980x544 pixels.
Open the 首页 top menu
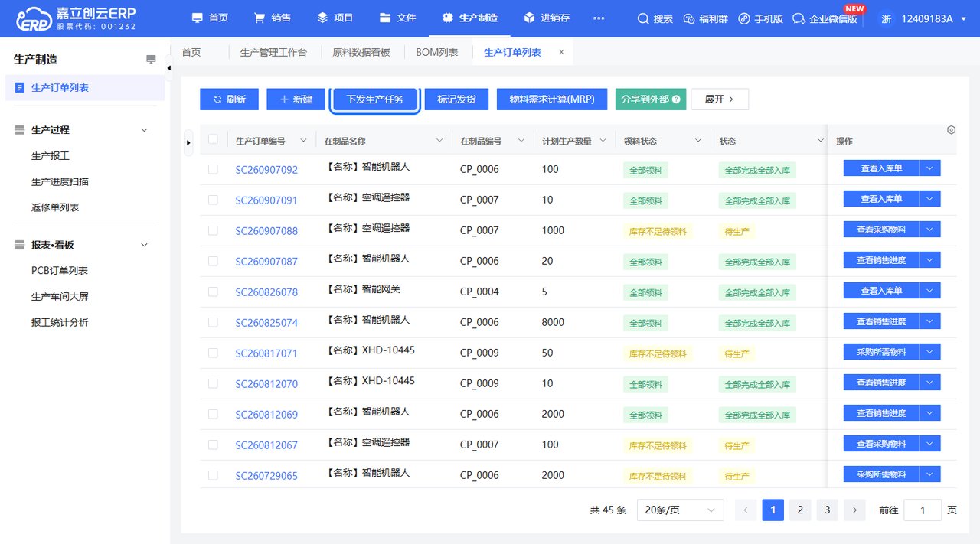[210, 18]
